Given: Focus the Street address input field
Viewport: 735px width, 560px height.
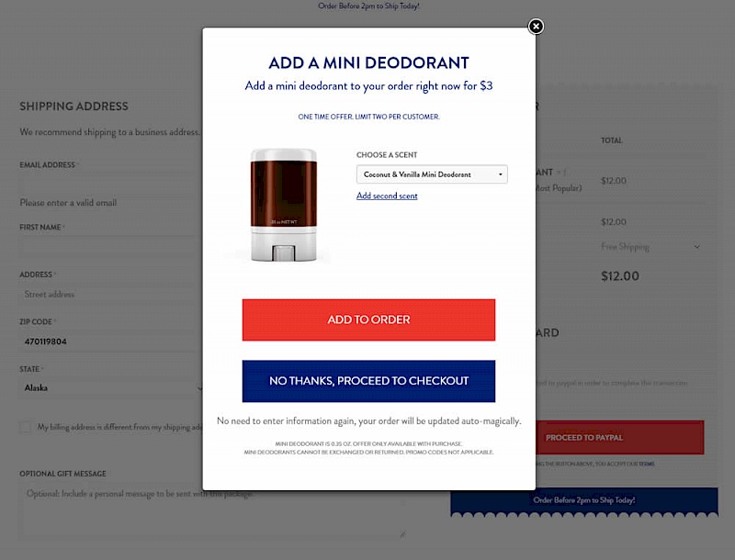Looking at the screenshot, I should [x=111, y=294].
